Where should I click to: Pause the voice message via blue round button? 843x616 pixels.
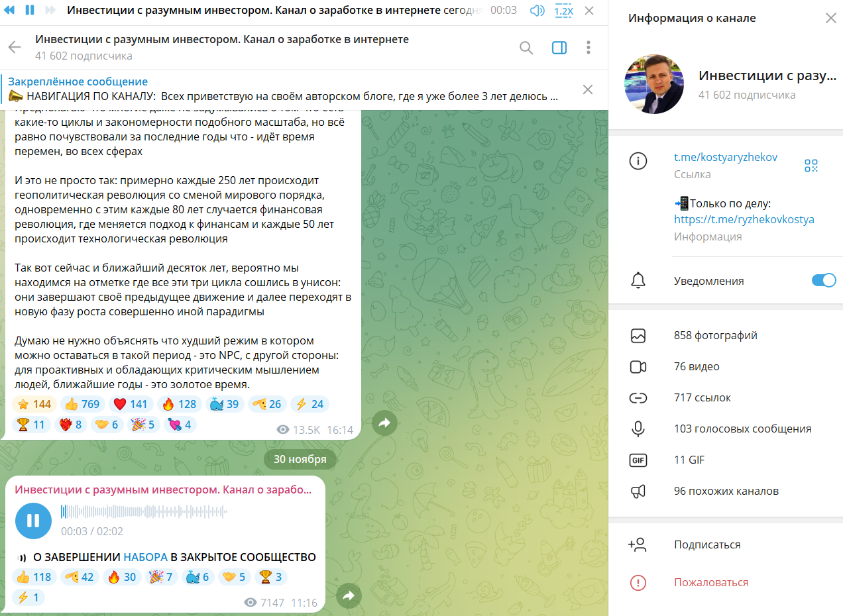click(33, 521)
